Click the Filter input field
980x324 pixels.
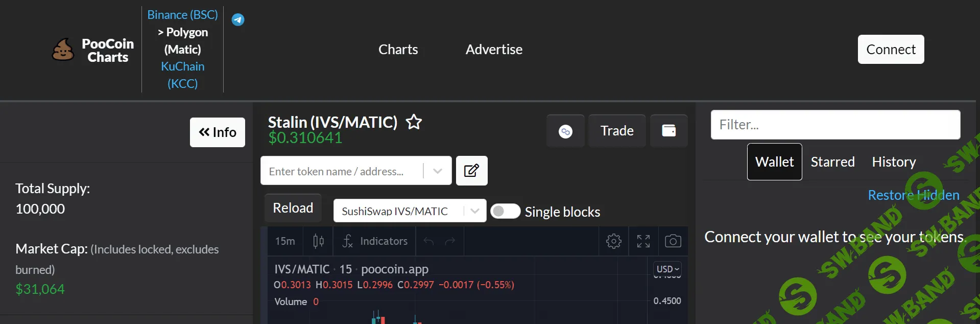click(x=835, y=125)
